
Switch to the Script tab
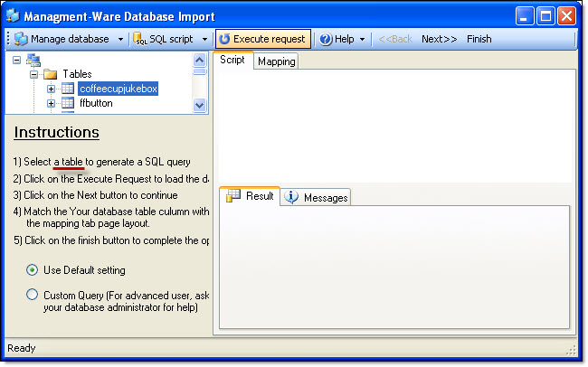(232, 60)
